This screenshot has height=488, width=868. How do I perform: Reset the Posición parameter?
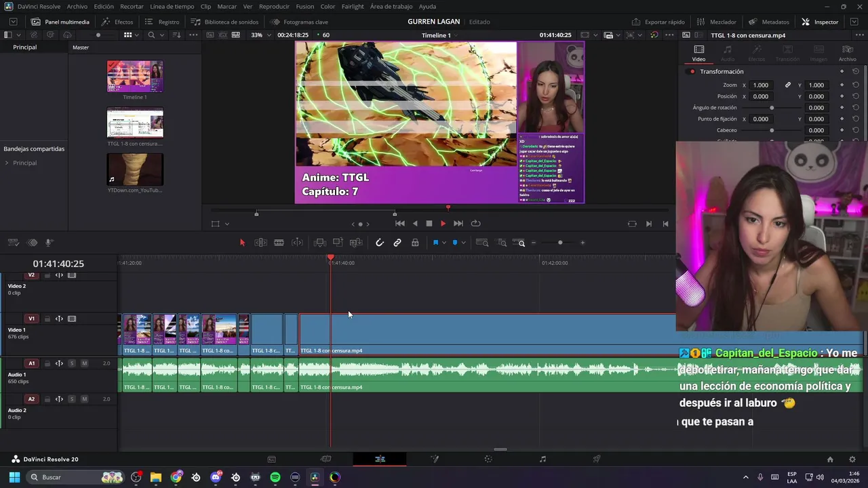(856, 96)
